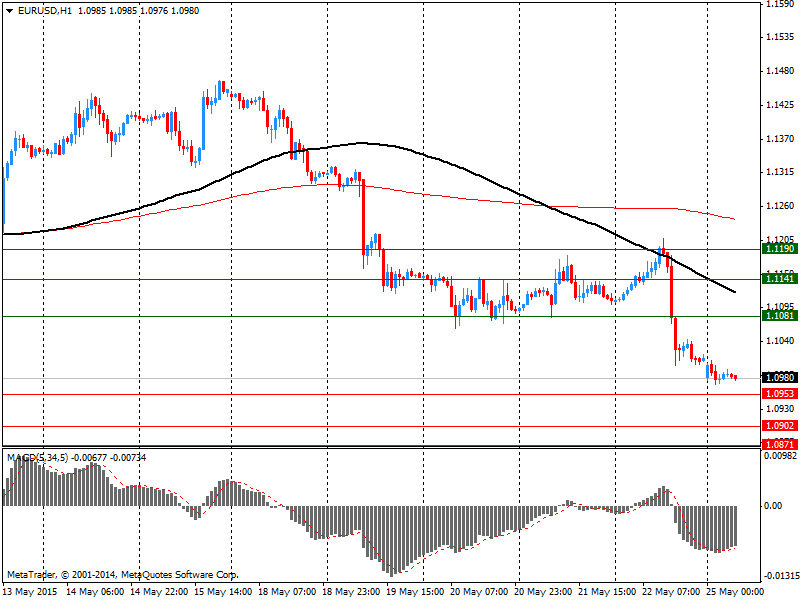Click the 15 May 14:00 time label

[224, 592]
